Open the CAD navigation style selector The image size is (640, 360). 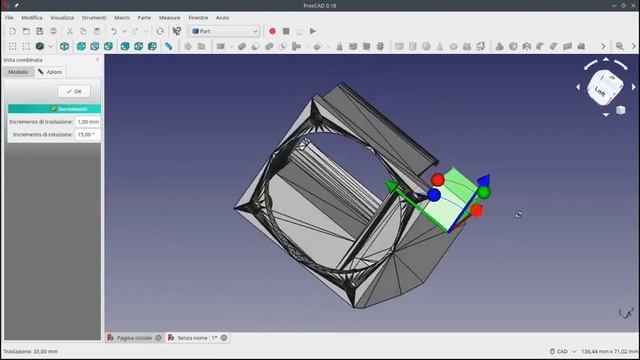pyautogui.click(x=564, y=351)
